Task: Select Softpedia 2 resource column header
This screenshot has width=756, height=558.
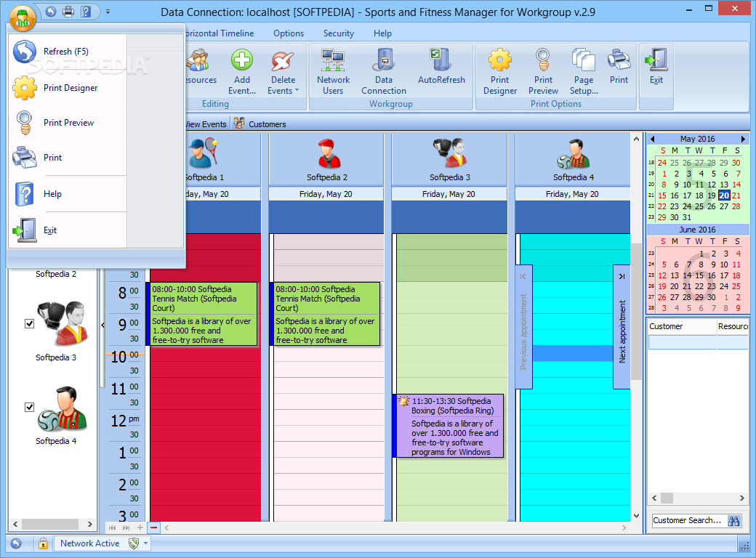Action: point(326,160)
